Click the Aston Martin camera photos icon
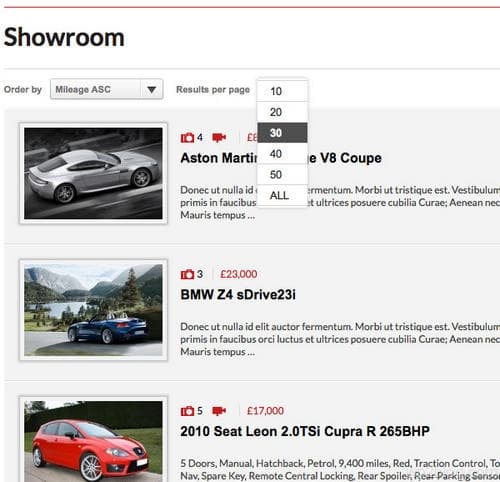Image resolution: width=500 pixels, height=482 pixels. [187, 137]
